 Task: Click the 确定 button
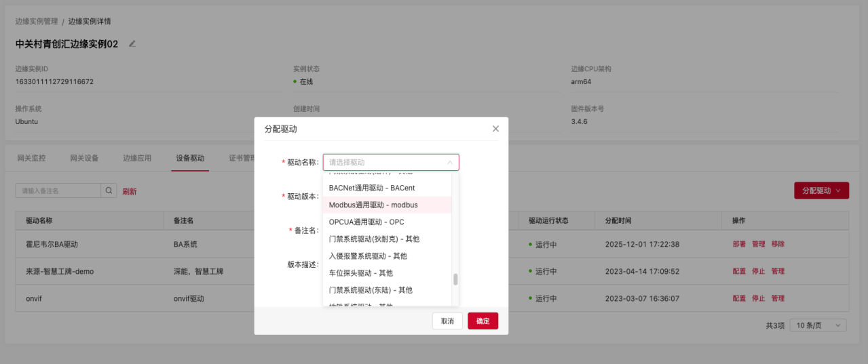click(483, 321)
